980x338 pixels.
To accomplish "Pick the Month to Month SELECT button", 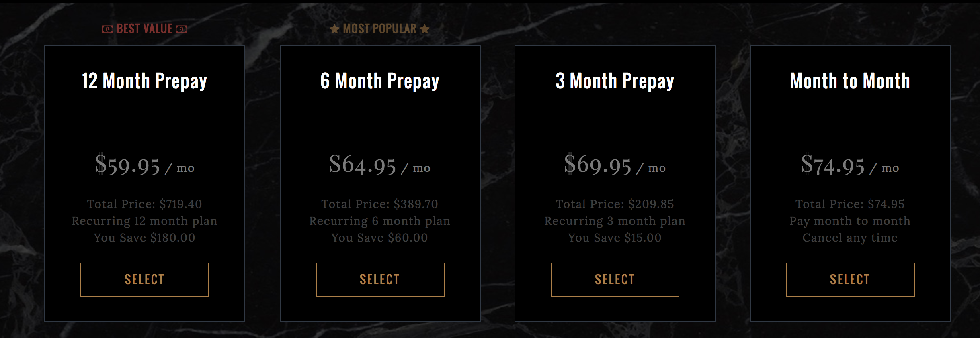I will pyautogui.click(x=850, y=280).
